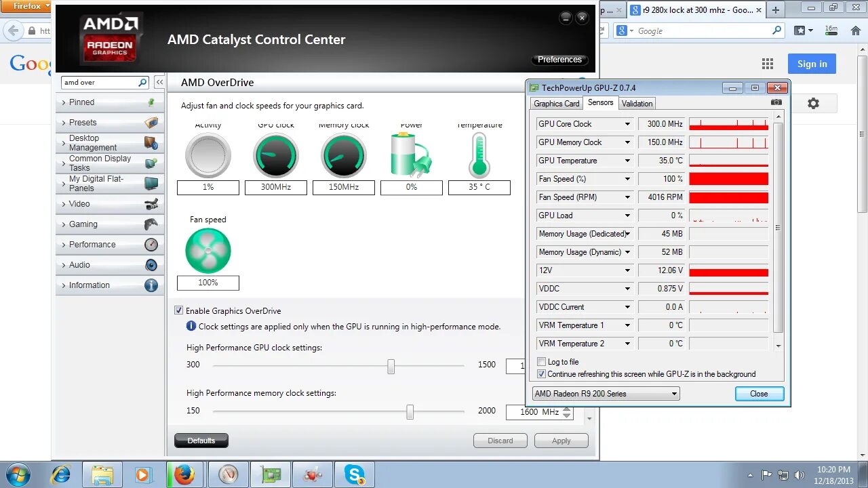Open VDDC Current sensor dropdown
The width and height of the screenshot is (868, 488).
click(x=627, y=307)
